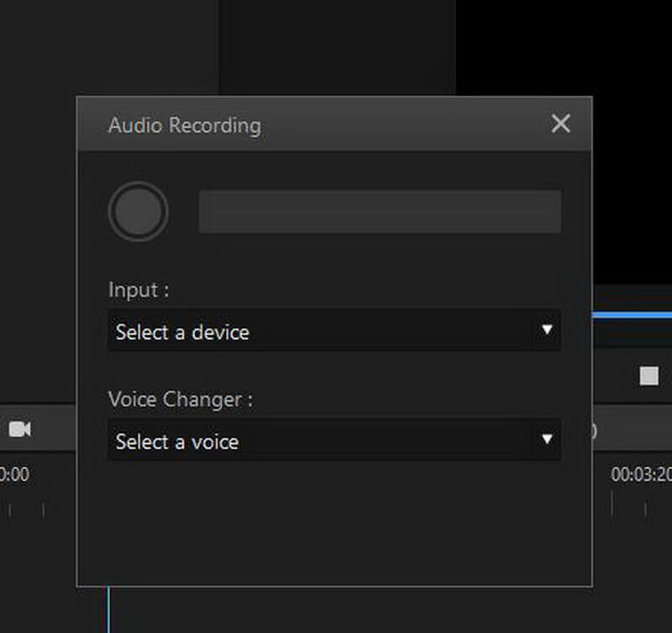The image size is (672, 633).
Task: Click the 'Input :' label
Action: tap(139, 289)
